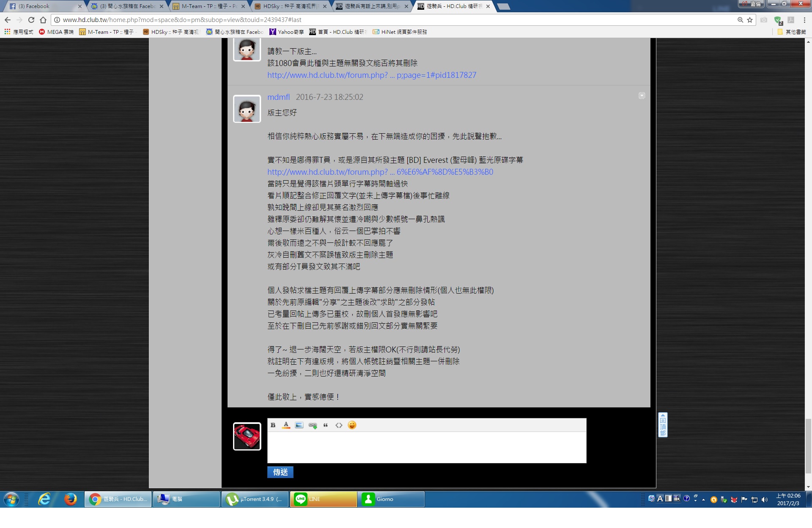Click the insert image icon

coord(299,425)
